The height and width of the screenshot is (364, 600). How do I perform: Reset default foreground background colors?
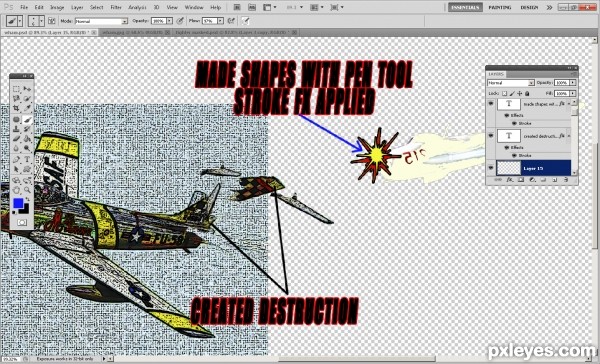(x=14, y=212)
